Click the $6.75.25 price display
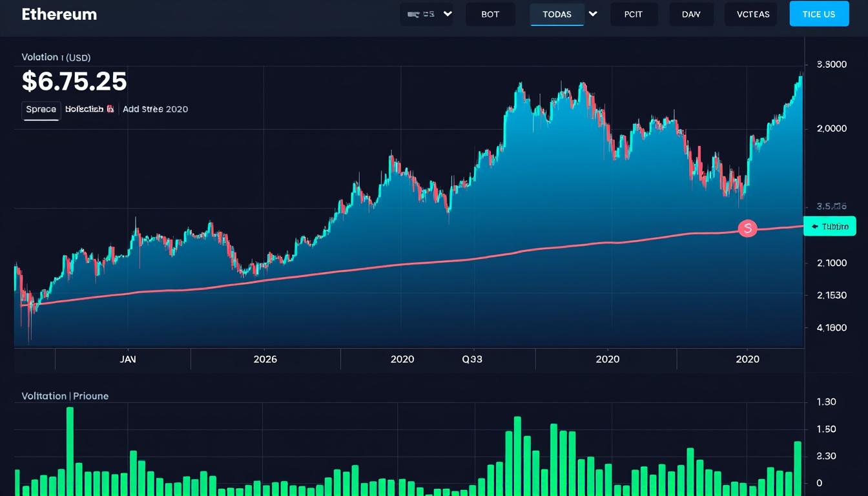The width and height of the screenshot is (868, 496). [x=73, y=81]
